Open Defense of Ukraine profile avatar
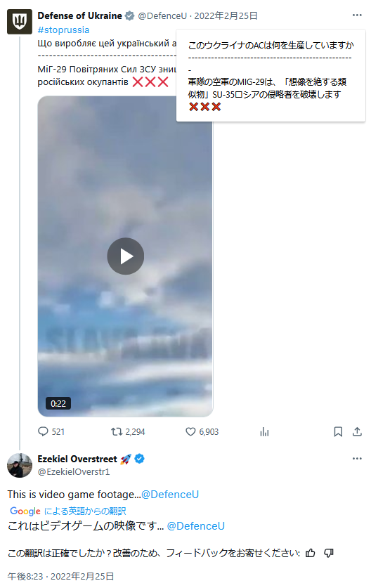This screenshot has height=588, width=371. [20, 22]
